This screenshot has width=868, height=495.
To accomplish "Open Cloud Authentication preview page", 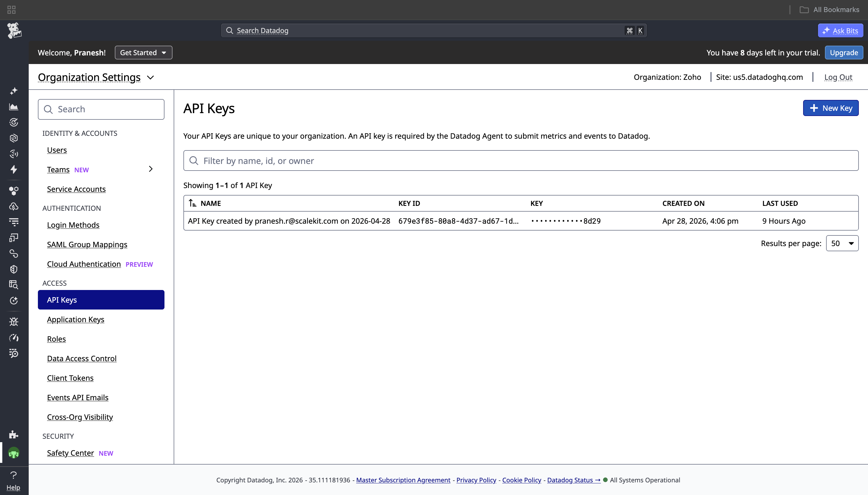I will pos(84,264).
